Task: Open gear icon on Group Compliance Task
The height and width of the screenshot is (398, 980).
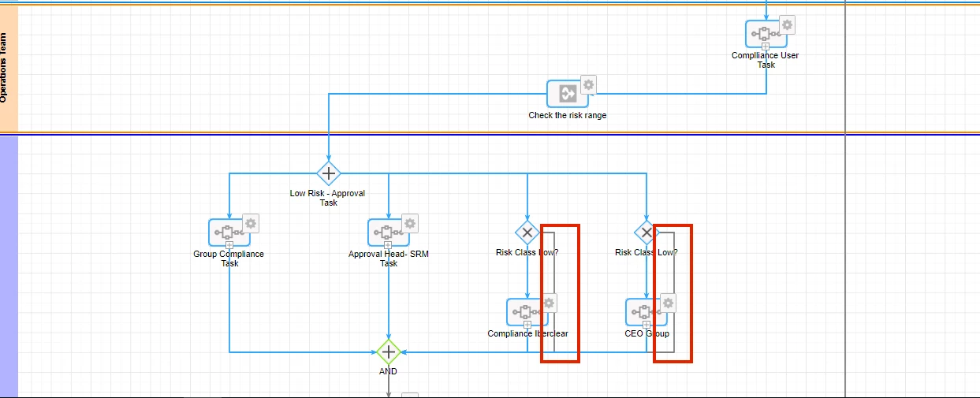Action: [x=251, y=223]
